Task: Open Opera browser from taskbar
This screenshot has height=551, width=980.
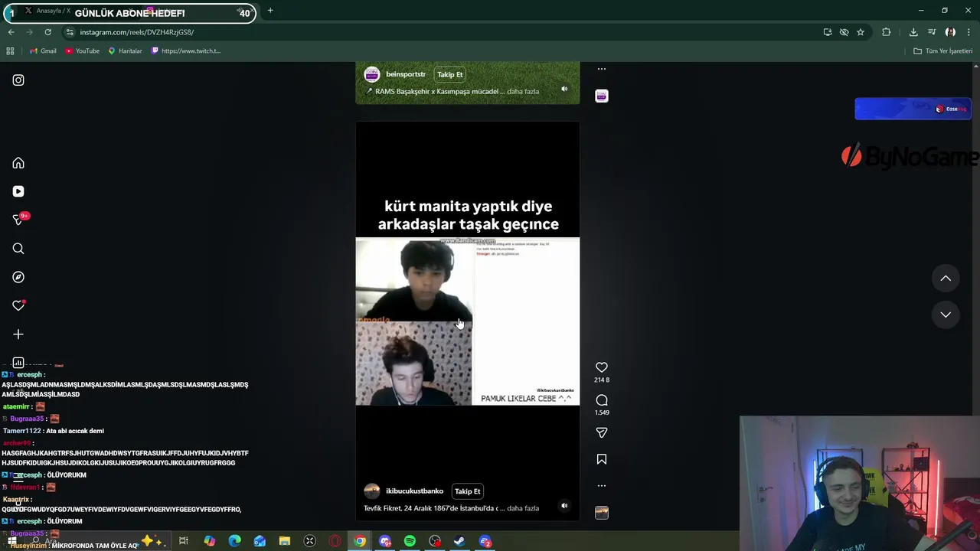Action: [335, 541]
